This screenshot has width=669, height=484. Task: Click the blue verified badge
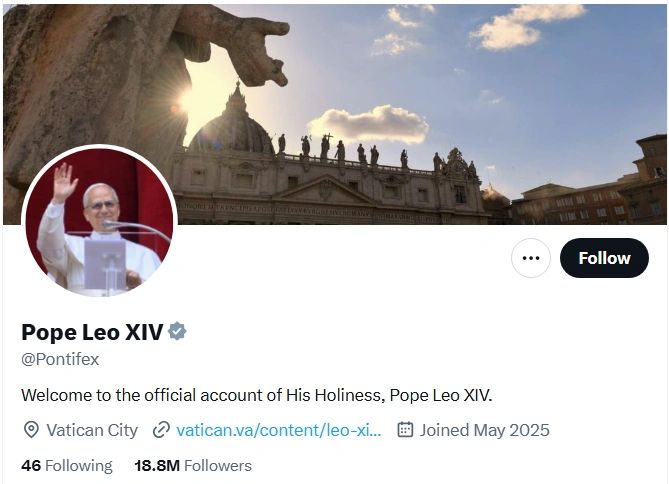pyautogui.click(x=177, y=332)
